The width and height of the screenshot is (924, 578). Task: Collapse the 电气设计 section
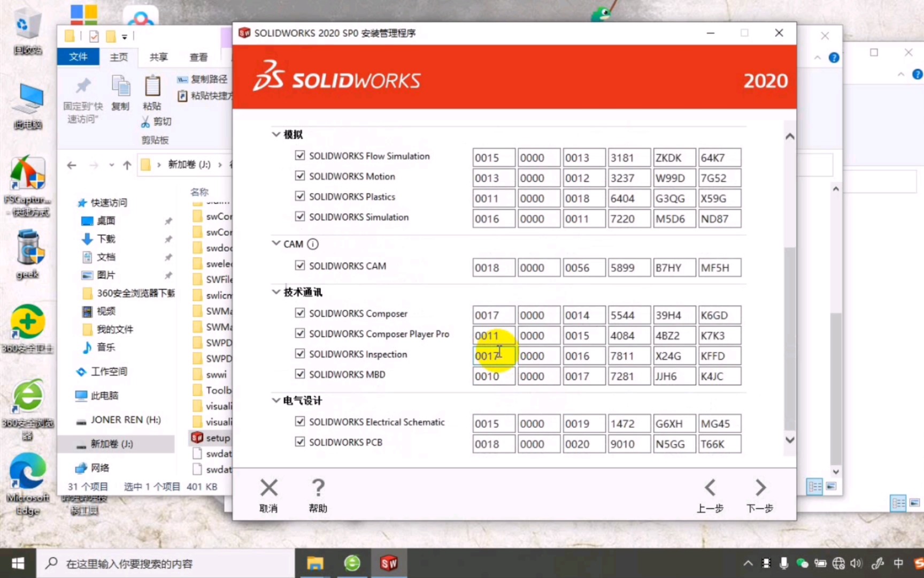click(x=275, y=400)
